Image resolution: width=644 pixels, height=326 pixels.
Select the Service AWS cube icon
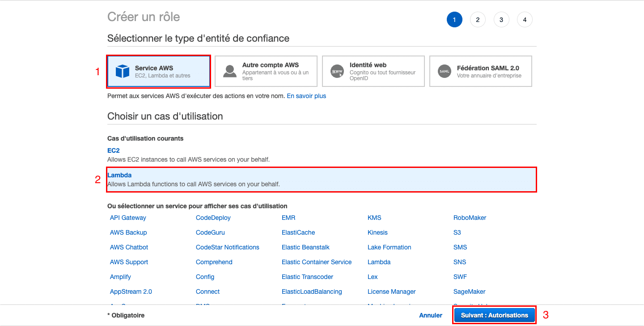tap(122, 71)
